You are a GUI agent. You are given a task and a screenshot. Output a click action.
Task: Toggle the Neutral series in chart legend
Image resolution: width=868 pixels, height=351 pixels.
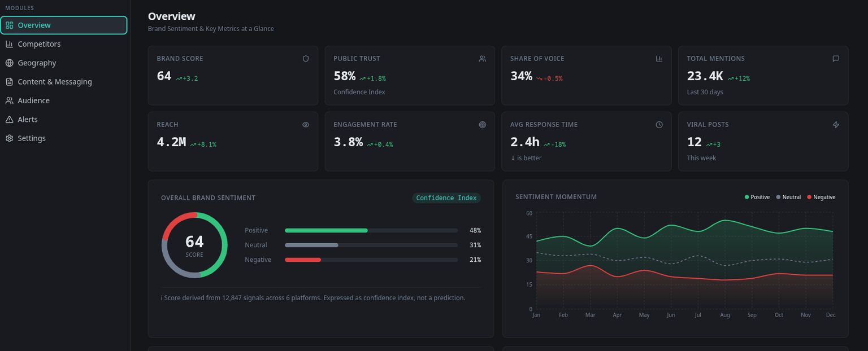tap(788, 198)
